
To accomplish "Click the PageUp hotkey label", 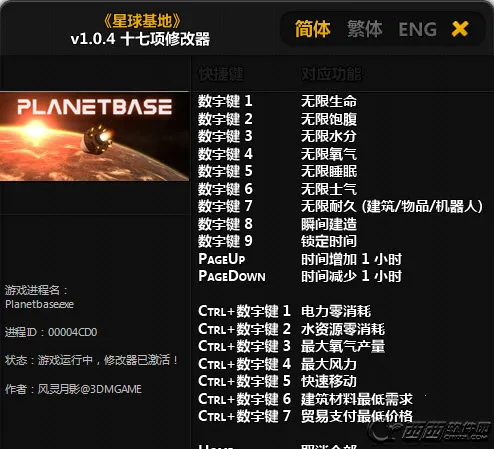I will tap(222, 259).
